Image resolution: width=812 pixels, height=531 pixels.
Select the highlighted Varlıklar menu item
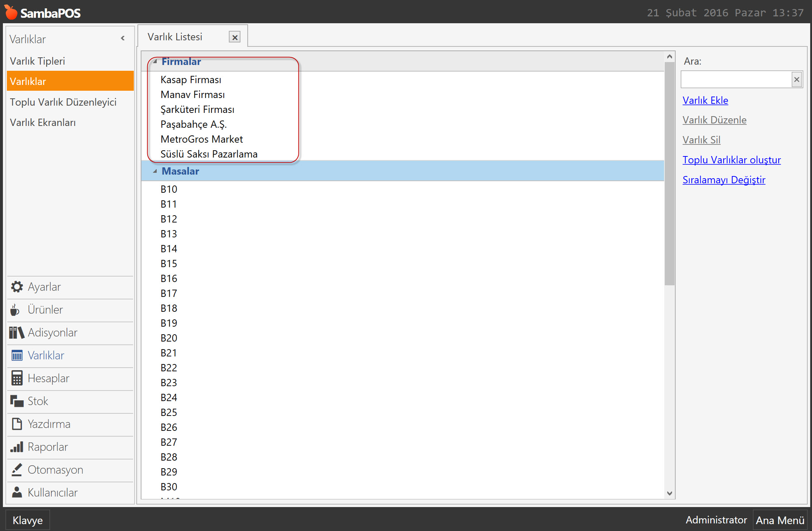pos(70,81)
